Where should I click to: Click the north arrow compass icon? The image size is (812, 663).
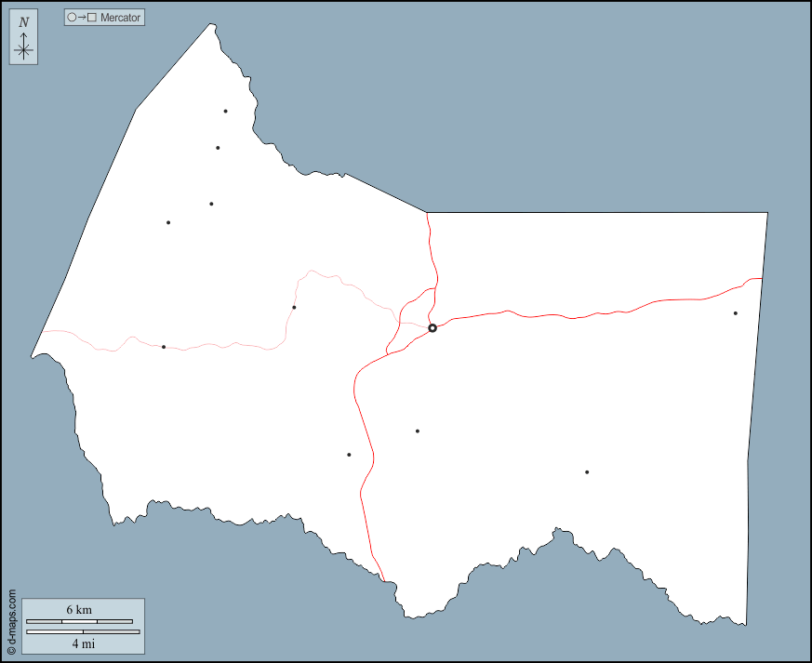pyautogui.click(x=24, y=47)
